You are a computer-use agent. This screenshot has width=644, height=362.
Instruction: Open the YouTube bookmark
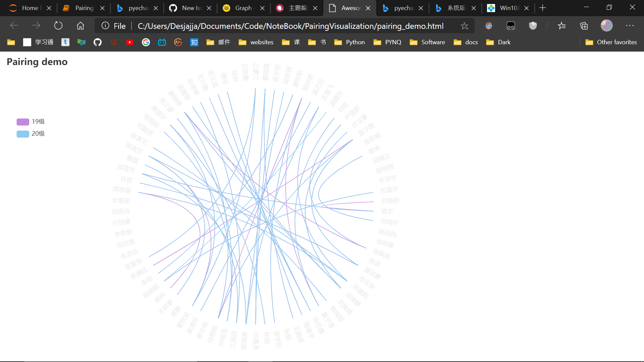click(130, 42)
